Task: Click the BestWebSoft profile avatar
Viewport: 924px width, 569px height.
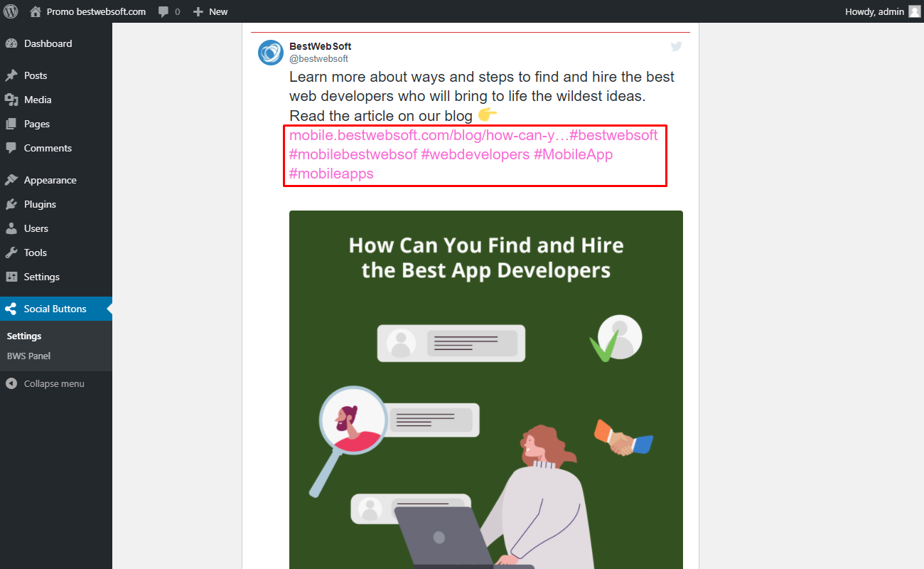Action: pos(271,53)
